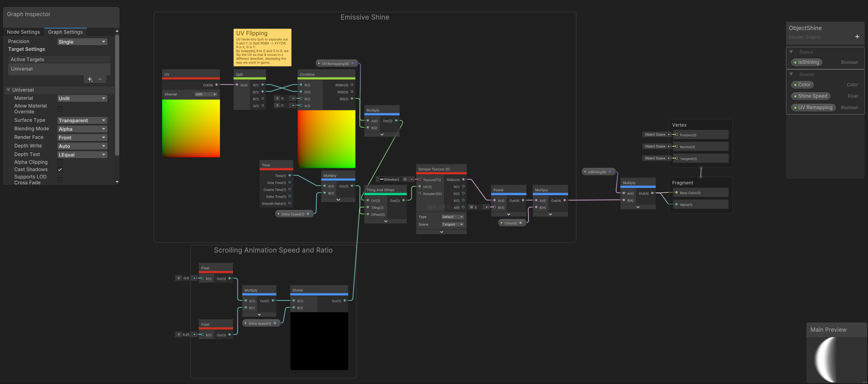Viewport: 868px width, 384px height.
Task: Select the IsShining property in the blackboard
Action: click(808, 62)
